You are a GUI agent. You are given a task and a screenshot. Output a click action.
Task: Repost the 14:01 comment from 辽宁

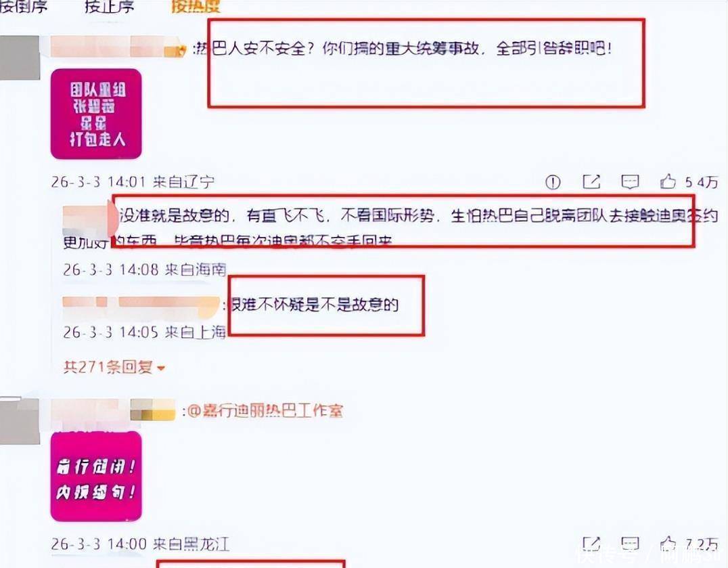coord(591,181)
